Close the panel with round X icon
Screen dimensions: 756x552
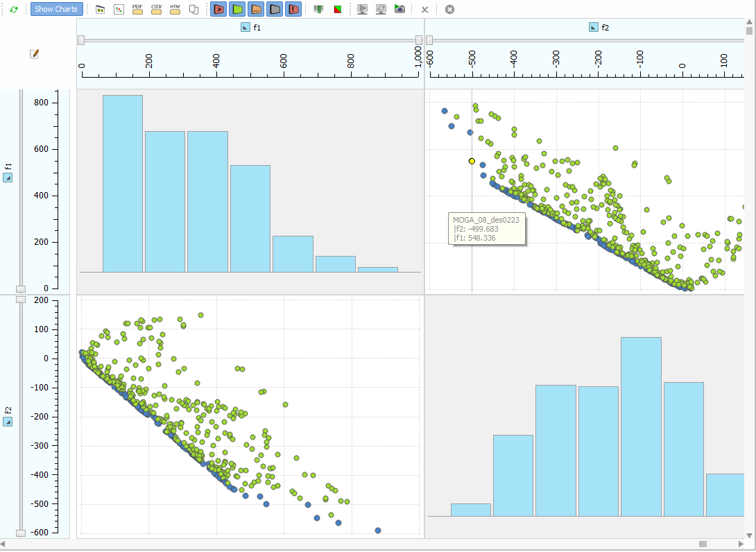tap(449, 9)
